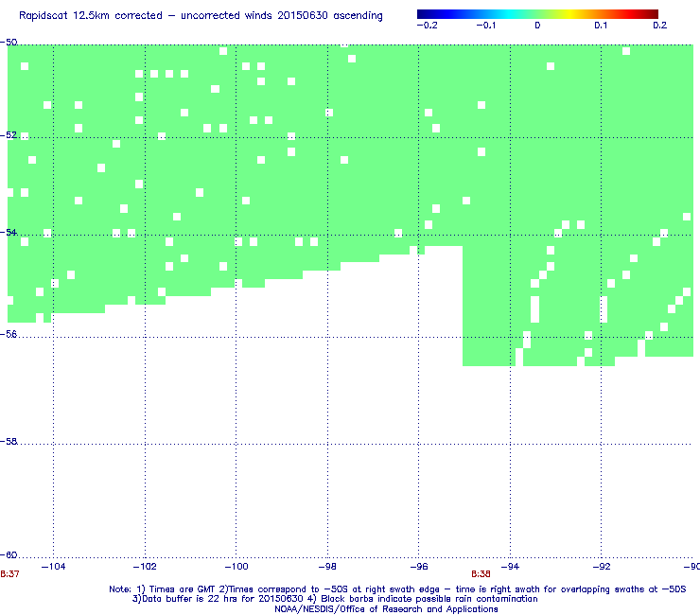
Task: Click the -52 latitude axis label
Action: click(x=9, y=135)
